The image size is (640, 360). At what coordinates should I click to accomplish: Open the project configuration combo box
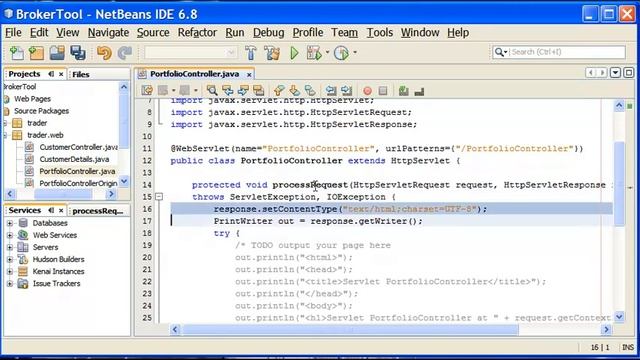[x=190, y=53]
